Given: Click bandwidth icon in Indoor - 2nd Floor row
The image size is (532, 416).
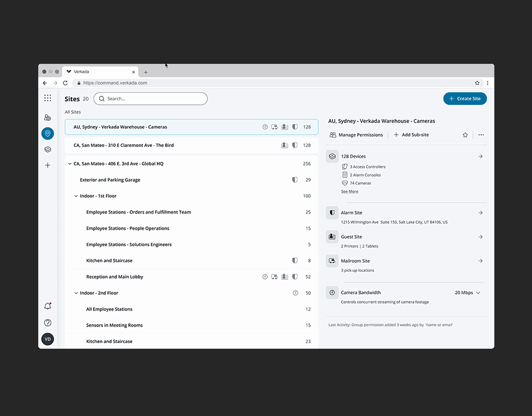Looking at the screenshot, I should [x=295, y=293].
